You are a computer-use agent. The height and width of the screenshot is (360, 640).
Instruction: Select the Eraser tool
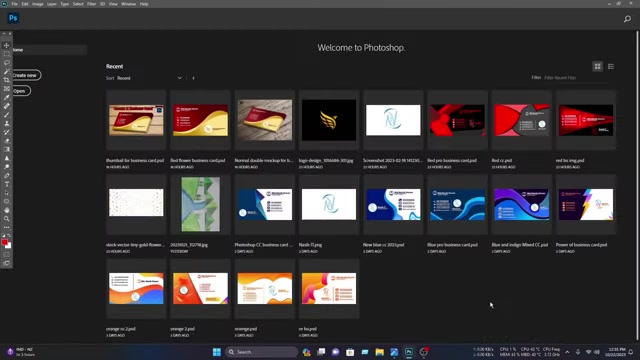tap(7, 141)
